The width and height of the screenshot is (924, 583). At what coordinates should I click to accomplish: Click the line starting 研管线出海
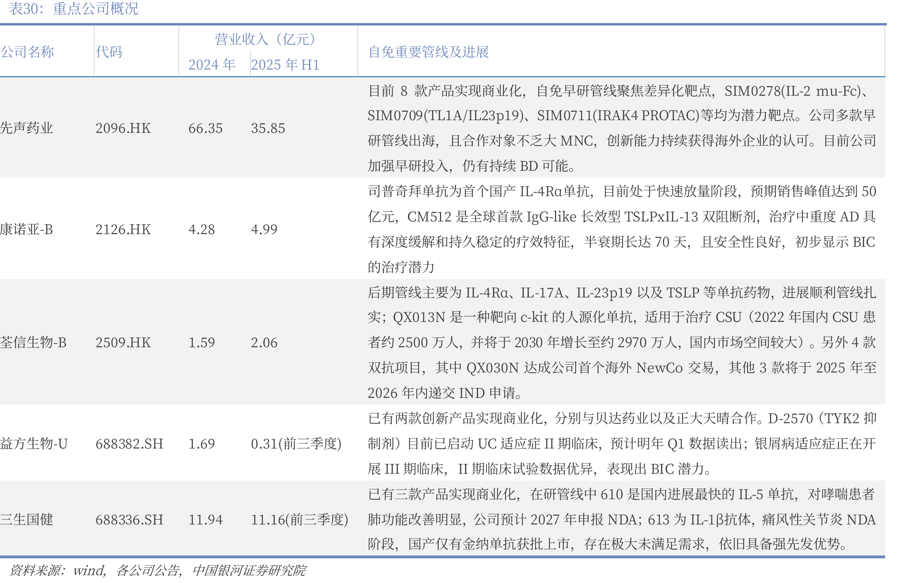[622, 140]
